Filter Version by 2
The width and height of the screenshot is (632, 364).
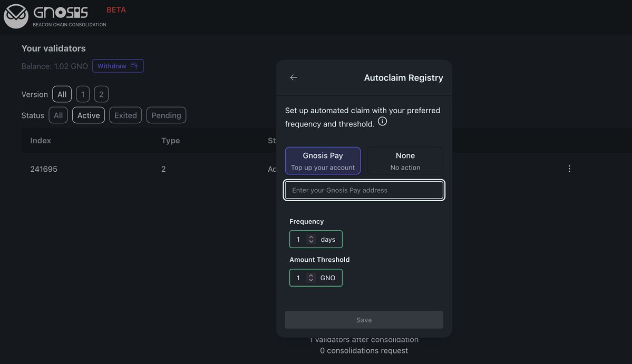tap(101, 94)
